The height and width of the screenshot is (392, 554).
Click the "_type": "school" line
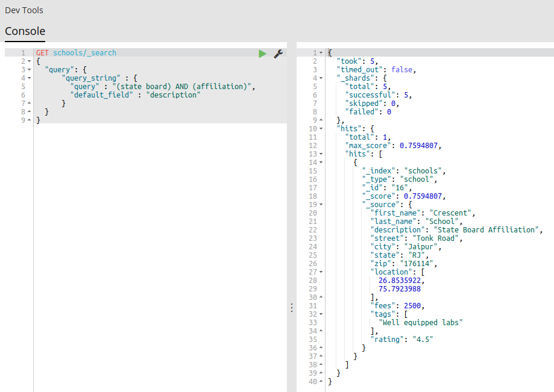point(400,179)
